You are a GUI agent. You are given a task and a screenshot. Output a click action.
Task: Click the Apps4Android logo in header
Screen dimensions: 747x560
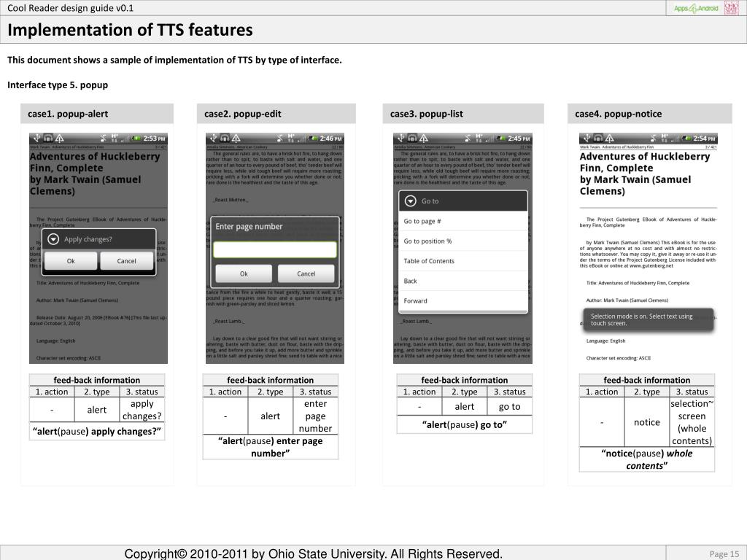(695, 8)
